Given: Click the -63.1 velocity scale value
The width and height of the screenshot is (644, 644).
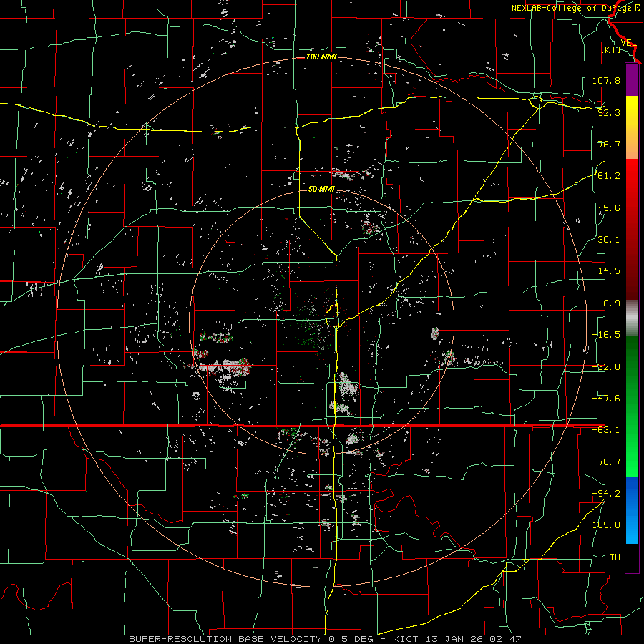Looking at the screenshot, I should click(606, 430).
